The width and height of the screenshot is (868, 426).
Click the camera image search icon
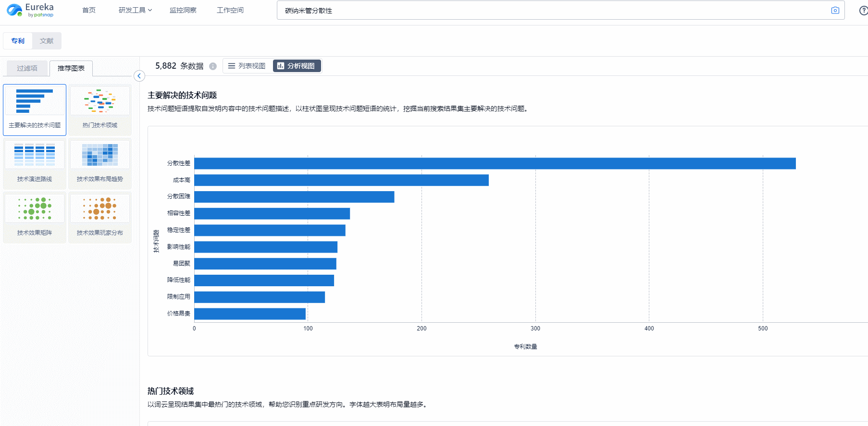tap(835, 11)
